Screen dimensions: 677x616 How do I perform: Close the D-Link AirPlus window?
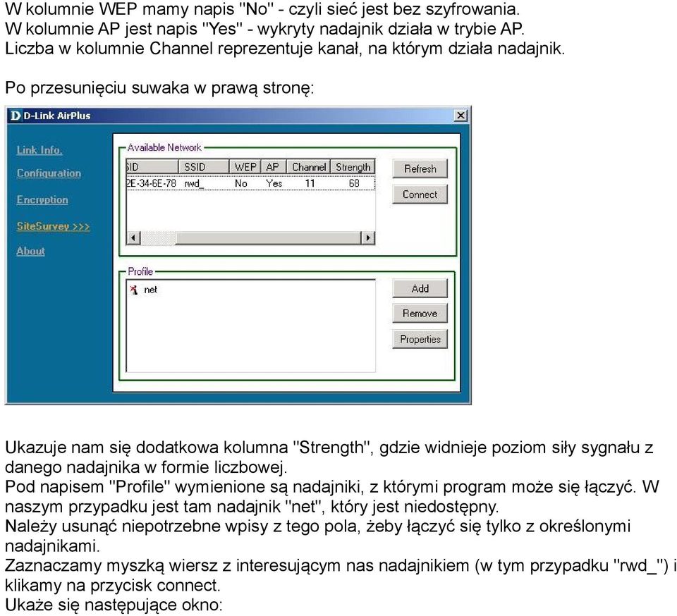[461, 116]
